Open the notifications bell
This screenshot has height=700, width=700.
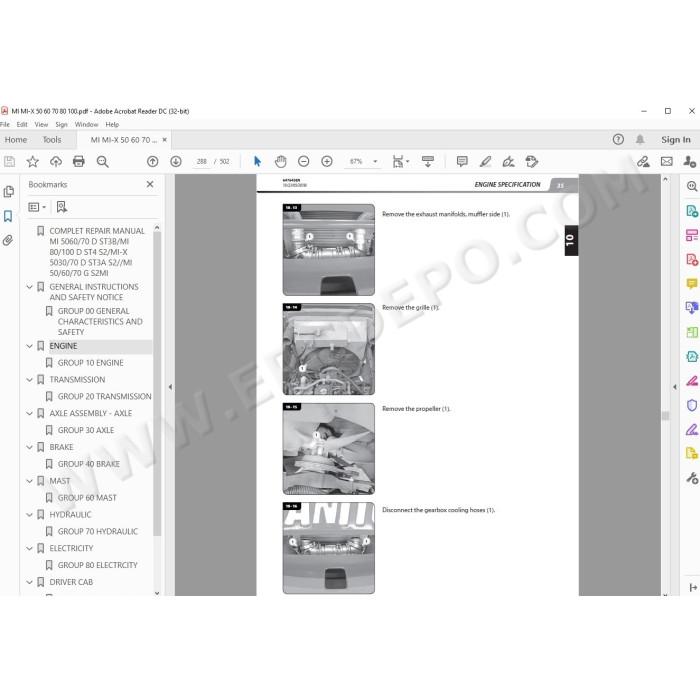[640, 140]
